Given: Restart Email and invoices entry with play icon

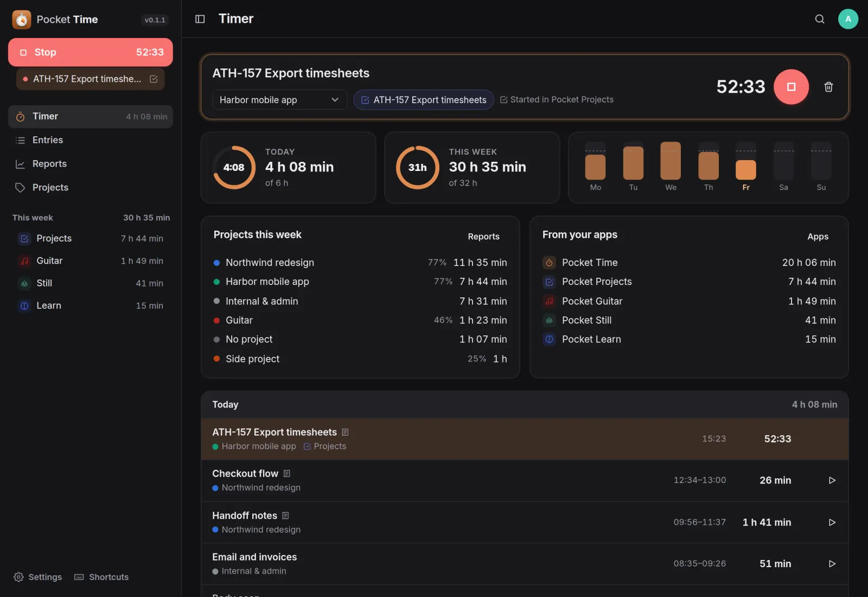Looking at the screenshot, I should (832, 564).
